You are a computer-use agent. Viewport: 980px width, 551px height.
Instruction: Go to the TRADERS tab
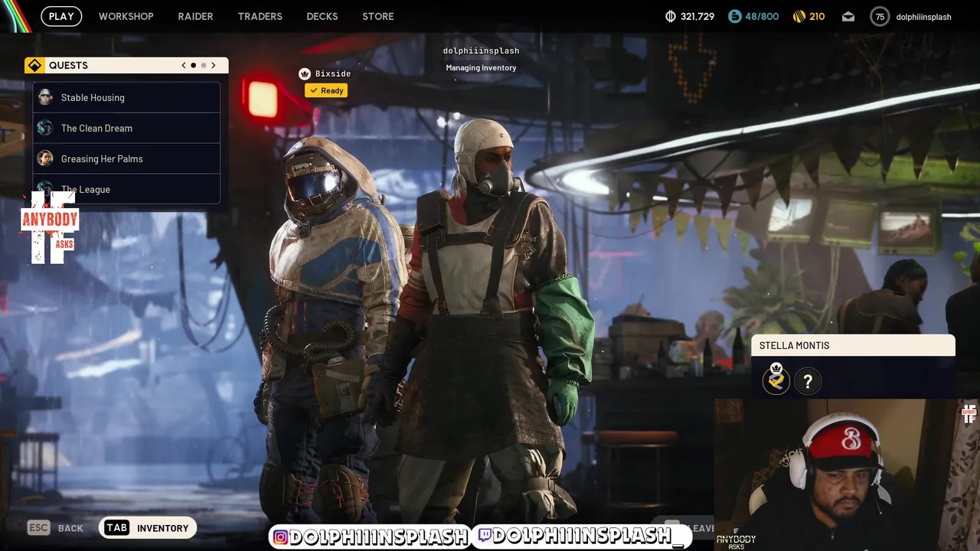[x=260, y=16]
